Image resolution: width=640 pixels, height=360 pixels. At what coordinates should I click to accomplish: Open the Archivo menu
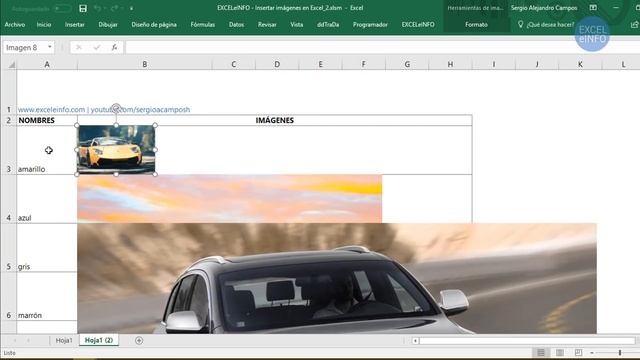15,24
